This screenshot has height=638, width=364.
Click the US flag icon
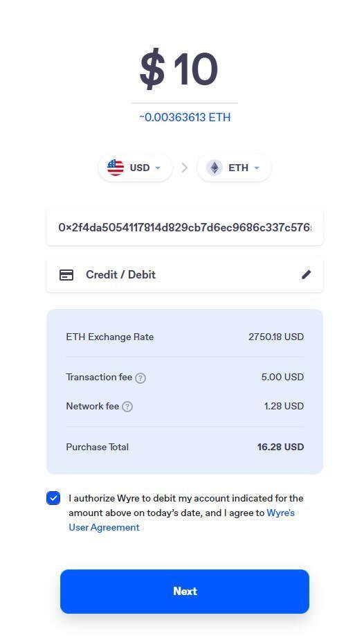coord(116,168)
